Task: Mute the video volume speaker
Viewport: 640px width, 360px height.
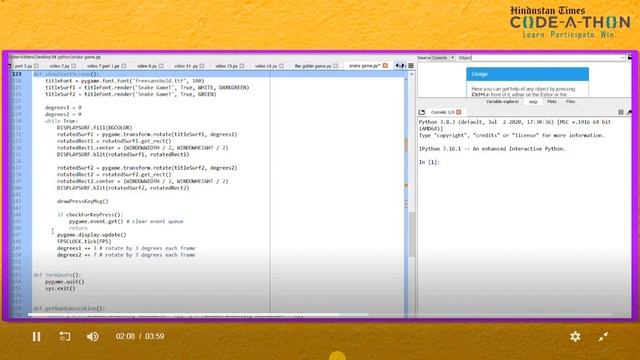Action: click(x=93, y=336)
